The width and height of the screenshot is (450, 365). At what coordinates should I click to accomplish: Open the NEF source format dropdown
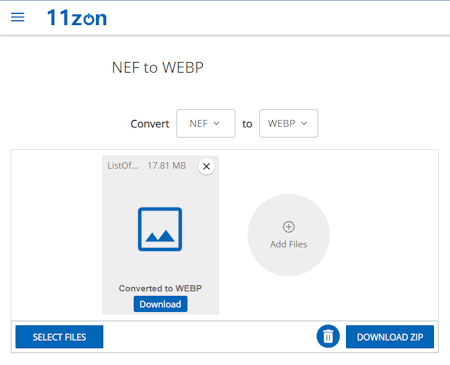click(x=206, y=123)
